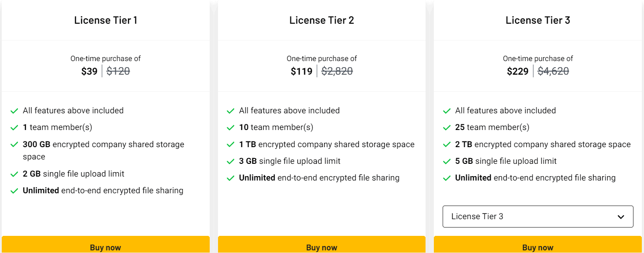Click the checkmark next to 1 team member(s)
The image size is (644, 253).
14,127
